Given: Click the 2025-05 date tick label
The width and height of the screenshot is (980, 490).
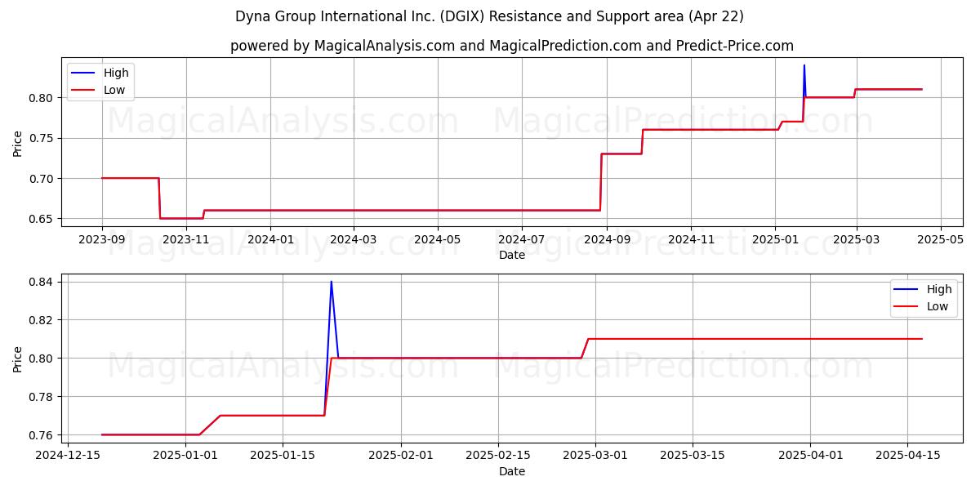Looking at the screenshot, I should tap(940, 240).
